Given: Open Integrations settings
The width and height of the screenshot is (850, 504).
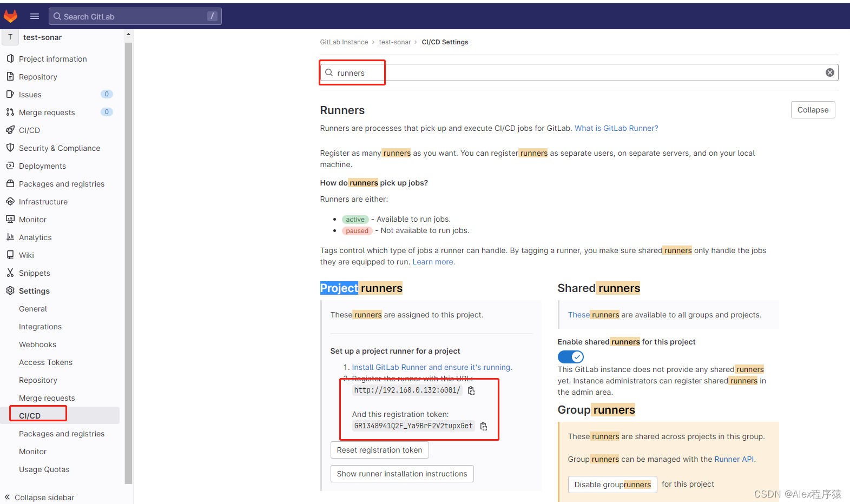Looking at the screenshot, I should pyautogui.click(x=40, y=327).
